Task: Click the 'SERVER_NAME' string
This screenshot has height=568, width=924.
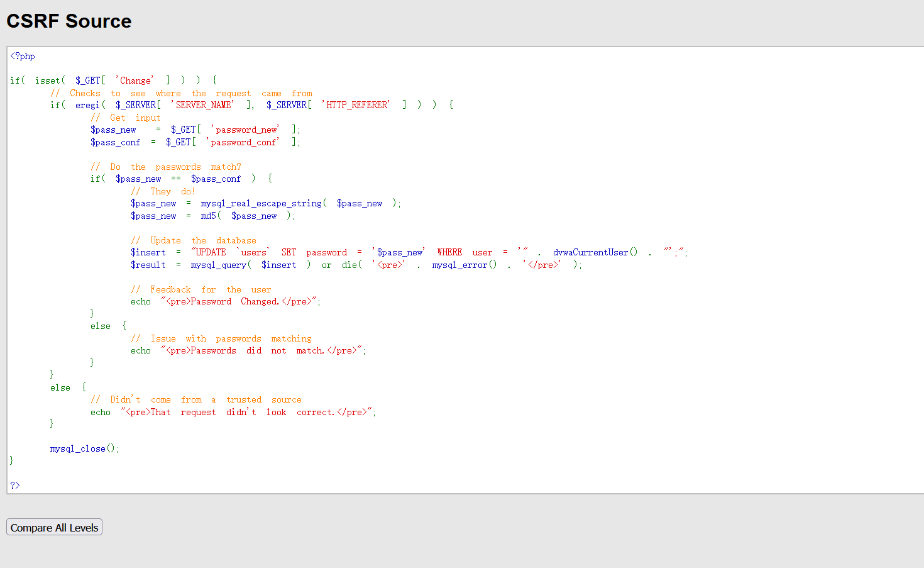Action: pos(202,105)
